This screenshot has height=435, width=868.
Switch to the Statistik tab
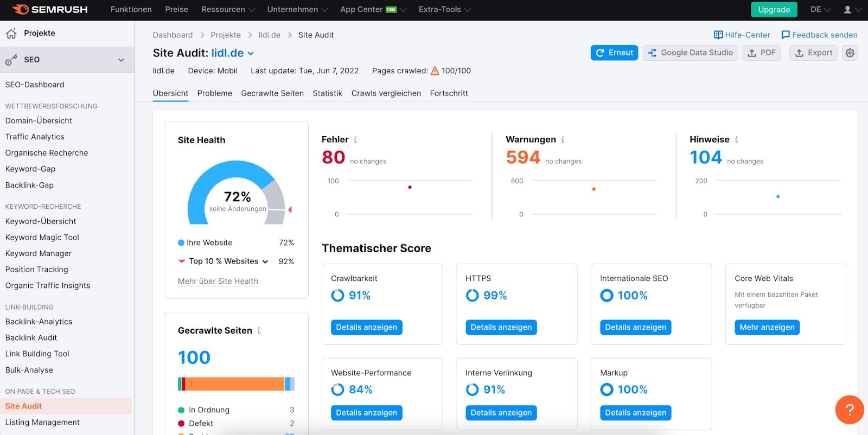(x=328, y=93)
